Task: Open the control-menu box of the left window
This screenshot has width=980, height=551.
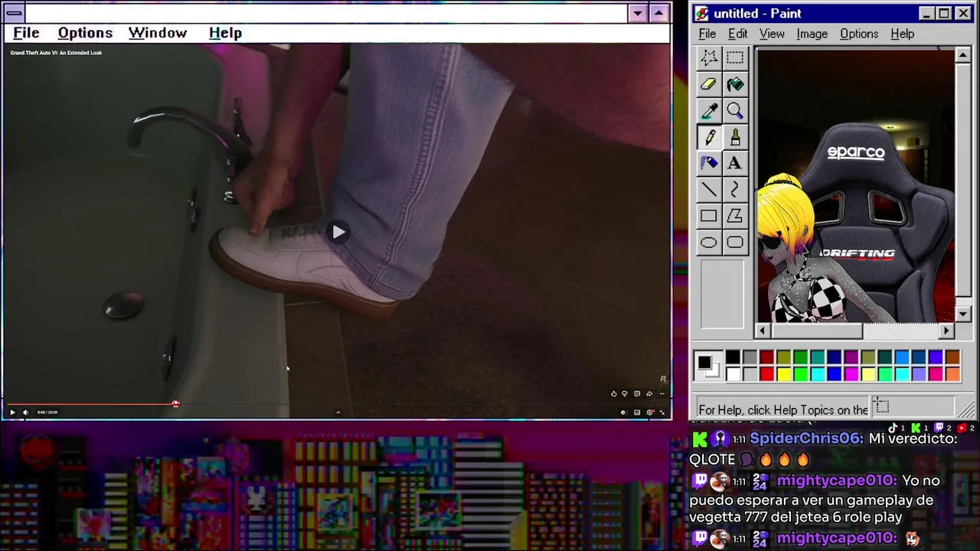Action: tap(14, 14)
